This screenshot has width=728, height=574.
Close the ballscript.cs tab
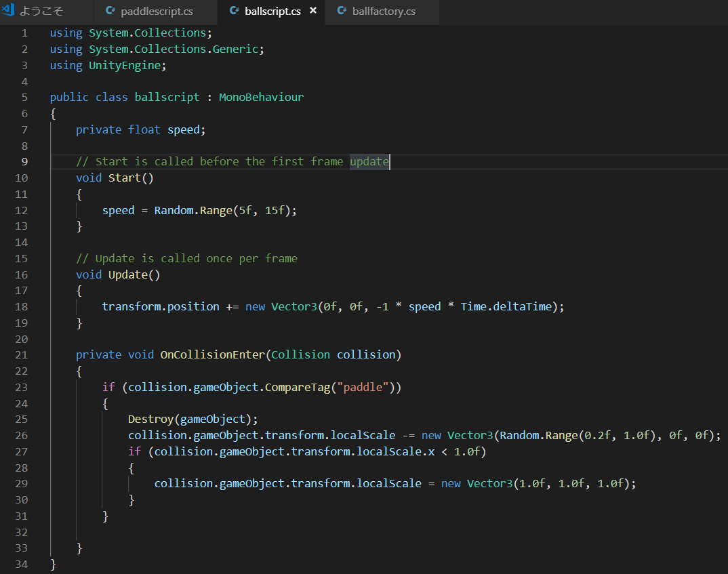(312, 12)
